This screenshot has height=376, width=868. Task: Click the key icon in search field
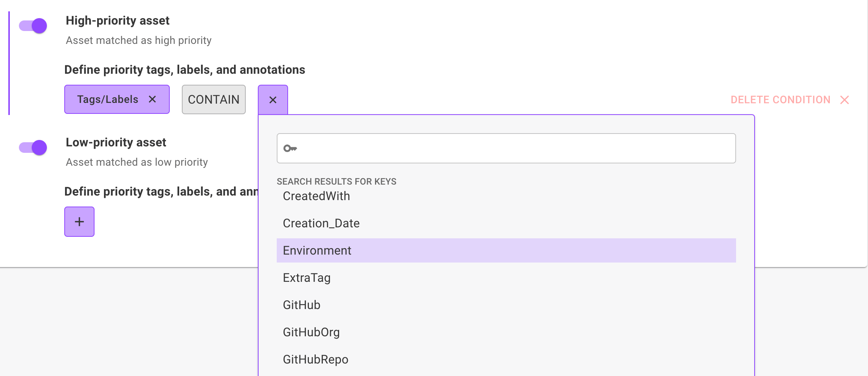point(290,148)
